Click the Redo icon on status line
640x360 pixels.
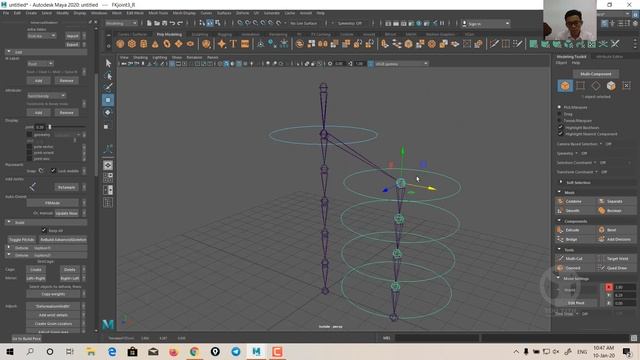click(x=180, y=23)
